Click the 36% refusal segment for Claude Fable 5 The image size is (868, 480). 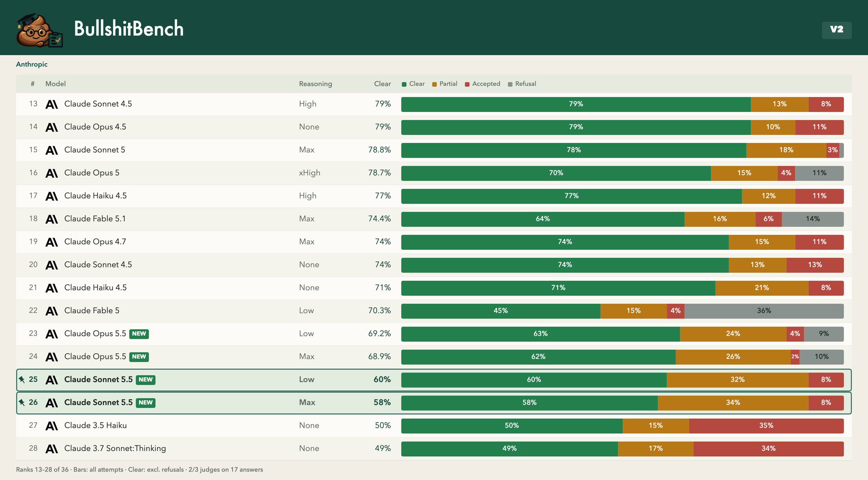pyautogui.click(x=764, y=311)
